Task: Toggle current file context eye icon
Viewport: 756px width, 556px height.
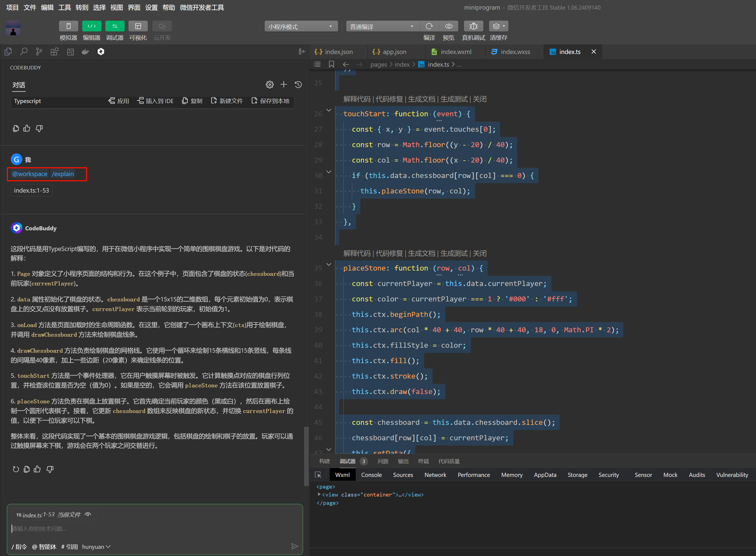Action: 88,514
